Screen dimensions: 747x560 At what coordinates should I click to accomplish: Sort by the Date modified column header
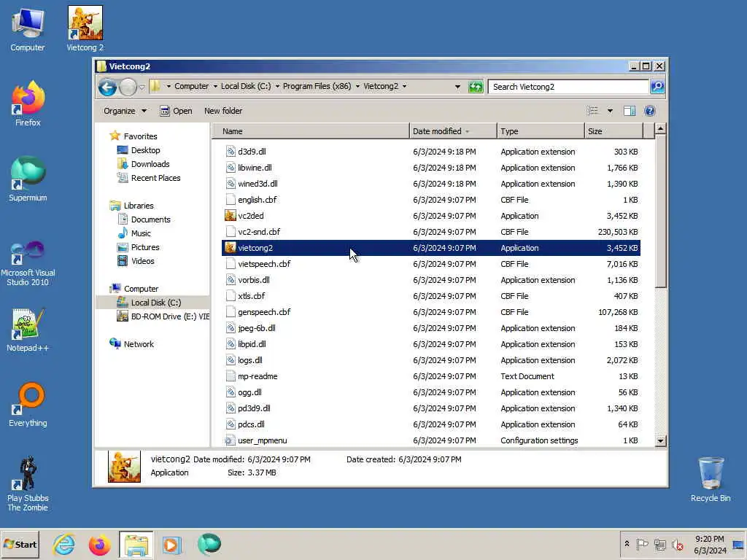452,131
